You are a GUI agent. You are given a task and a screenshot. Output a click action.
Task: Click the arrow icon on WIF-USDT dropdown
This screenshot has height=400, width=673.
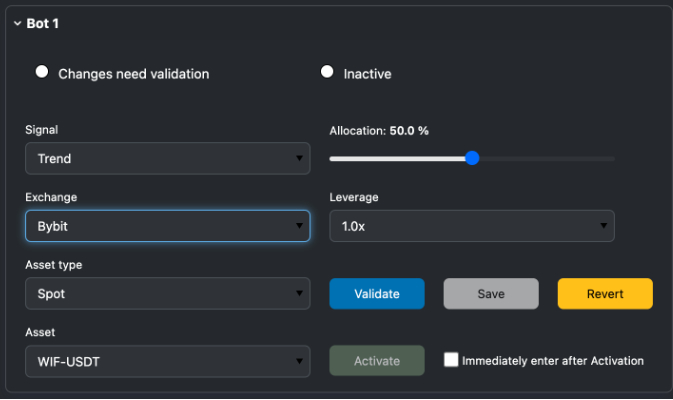[x=299, y=361]
